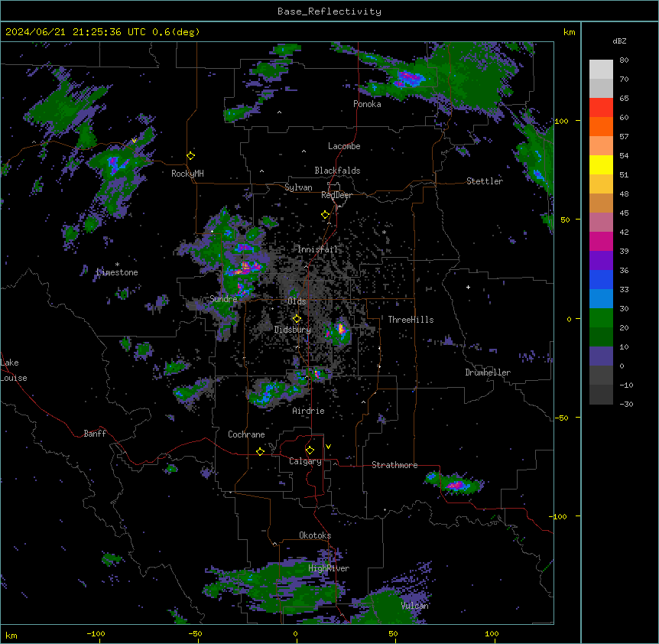Click the Blackfalds city label
Screen dimensions: 659x644
tap(337, 171)
